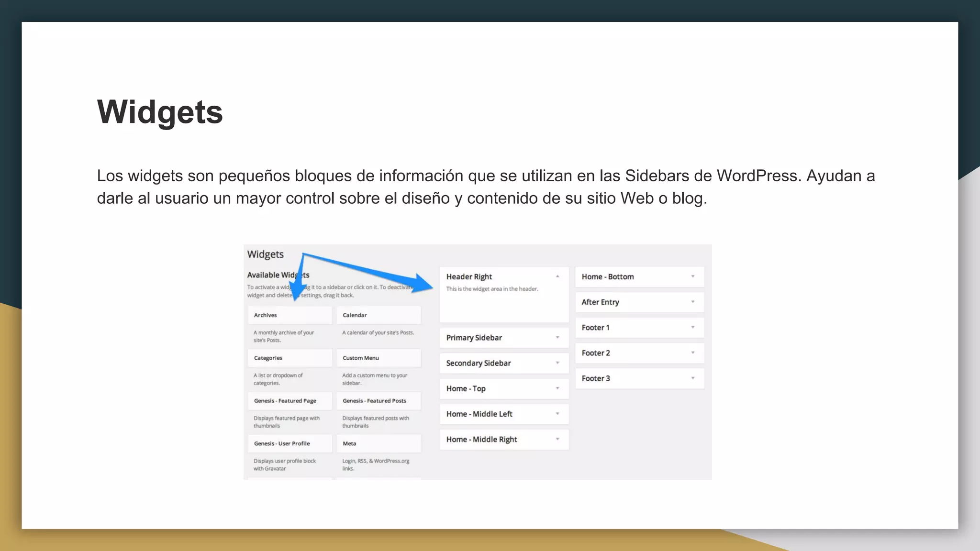Click the Footer 1 label
Screen dimensions: 980x551
pyautogui.click(x=596, y=327)
